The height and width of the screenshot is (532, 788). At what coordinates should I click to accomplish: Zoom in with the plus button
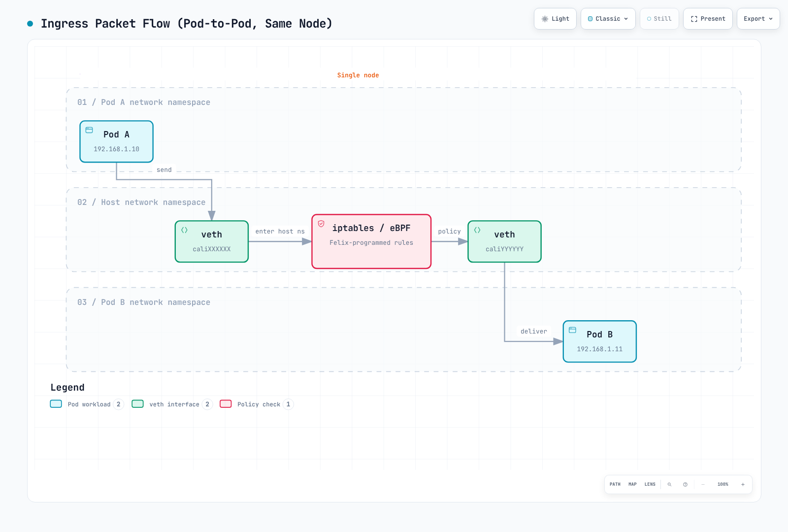[743, 484]
